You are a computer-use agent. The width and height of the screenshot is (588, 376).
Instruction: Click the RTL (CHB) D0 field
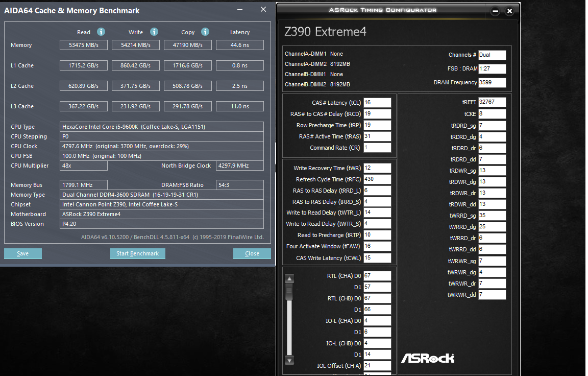[377, 299]
